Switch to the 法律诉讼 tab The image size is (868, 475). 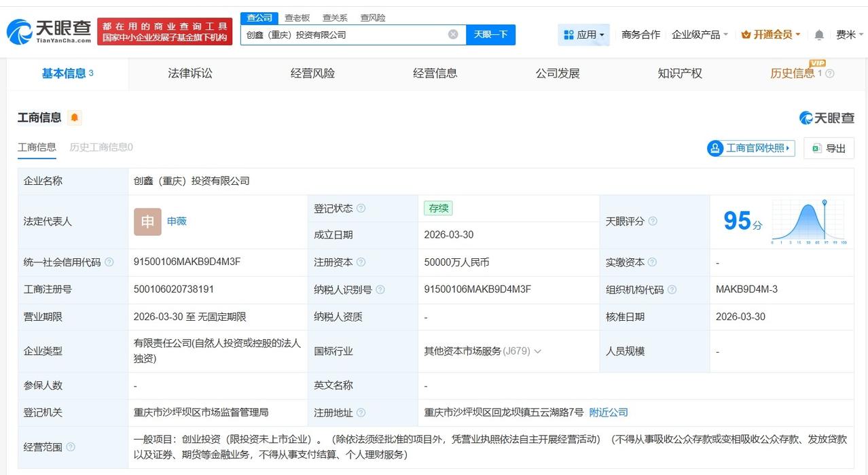tap(189, 73)
